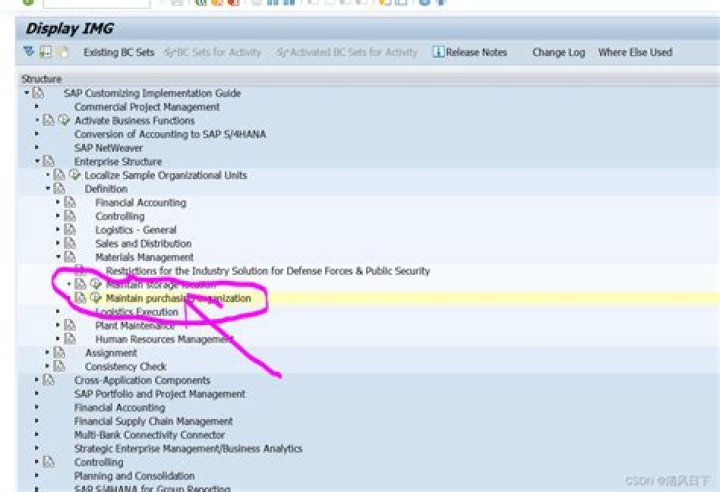Execute the Localize Sample Organizational Units activity
720x492 pixels.
[74, 175]
